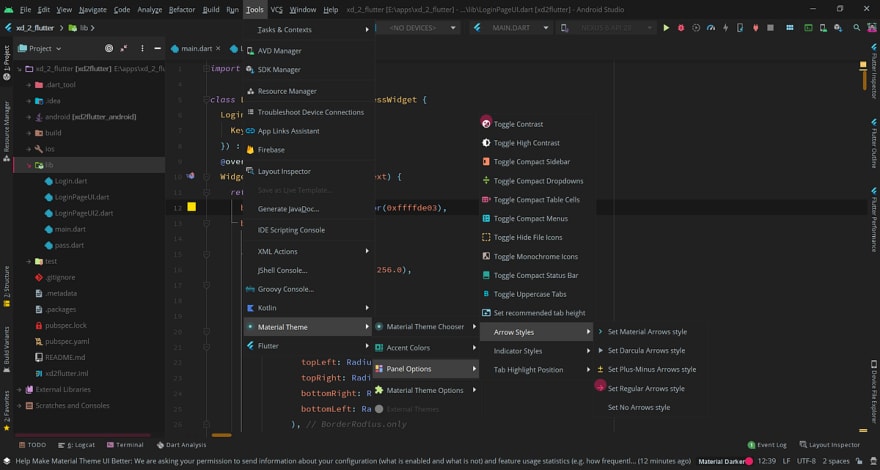Open the VCS menu
This screenshot has width=880, height=470.
277,10
